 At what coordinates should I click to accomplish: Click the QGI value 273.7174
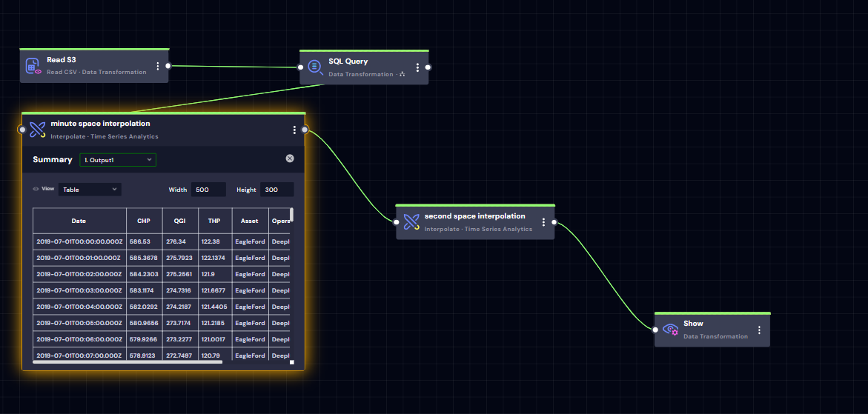click(x=180, y=323)
